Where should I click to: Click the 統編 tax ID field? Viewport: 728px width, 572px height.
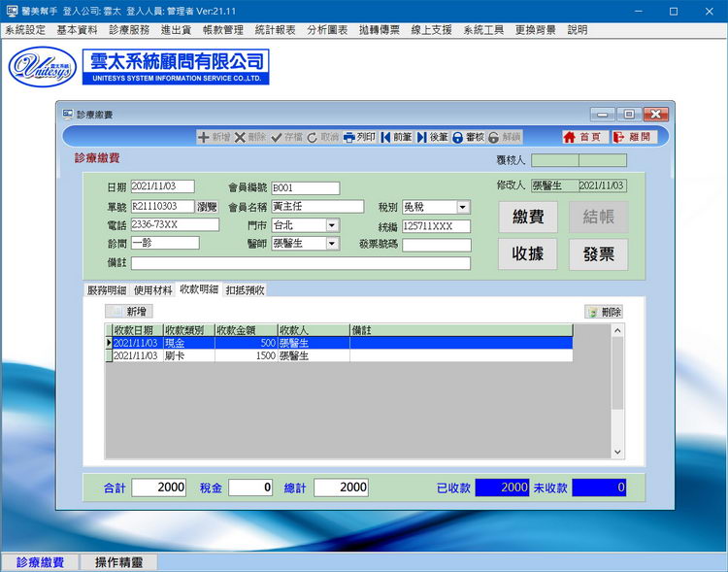coord(437,226)
